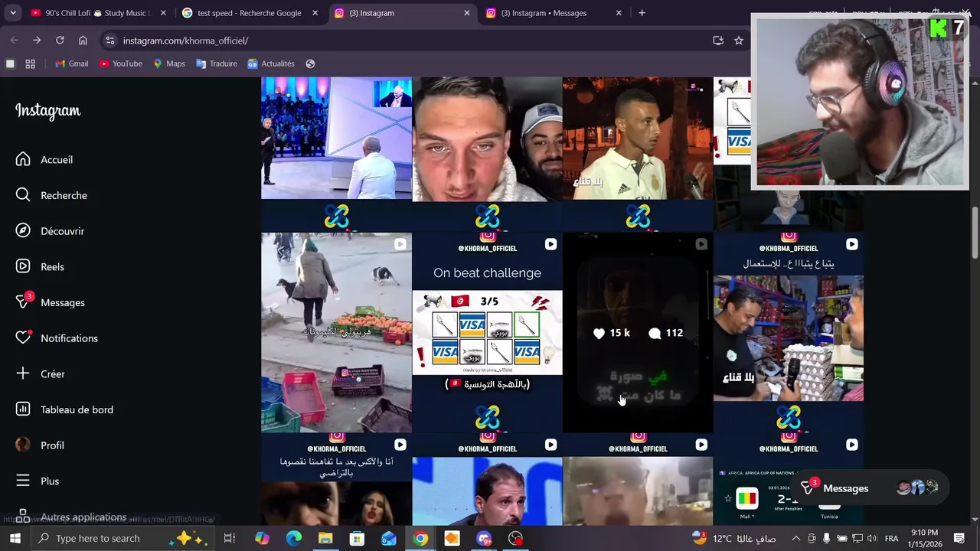Open the YouTube bookmark
980x551 pixels.
(x=121, y=64)
